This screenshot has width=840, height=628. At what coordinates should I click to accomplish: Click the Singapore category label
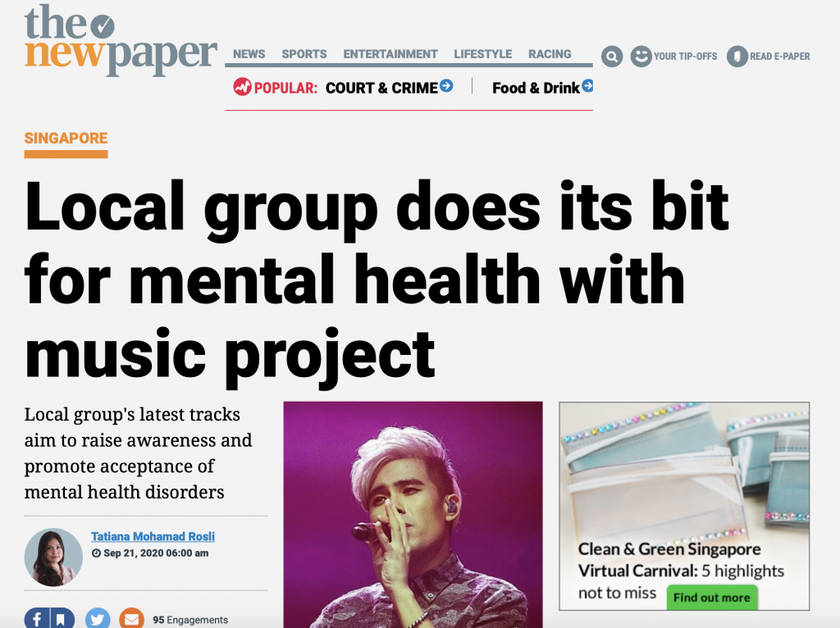pos(66,138)
